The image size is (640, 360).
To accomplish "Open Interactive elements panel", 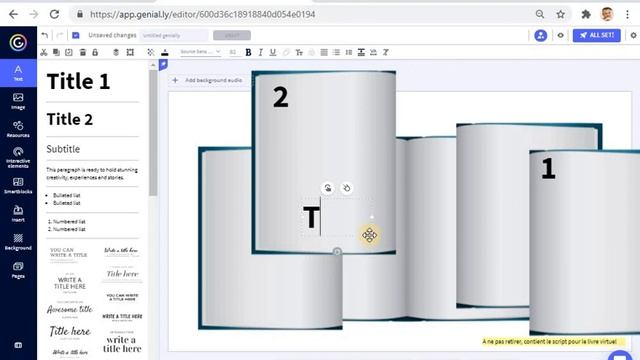I will (x=18, y=157).
